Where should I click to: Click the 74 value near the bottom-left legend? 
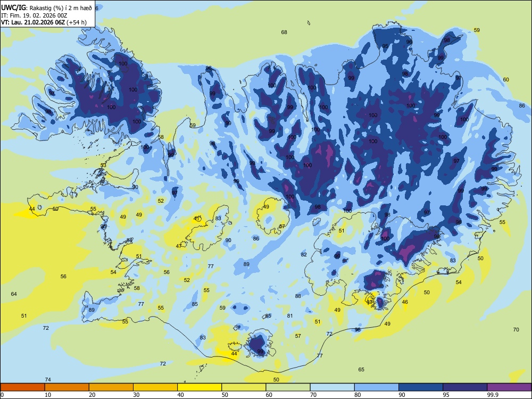coord(48,379)
